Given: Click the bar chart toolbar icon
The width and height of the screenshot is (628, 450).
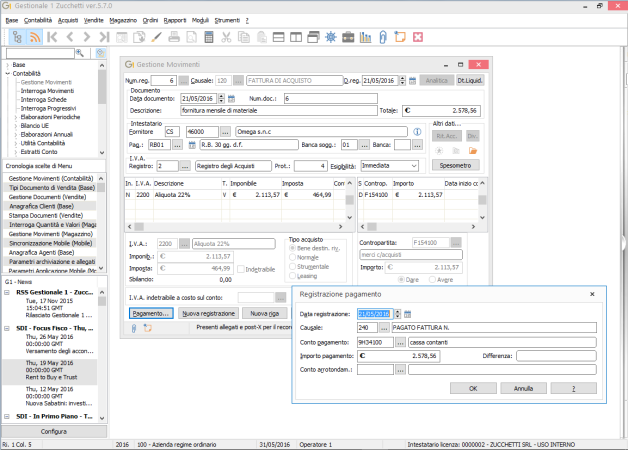Looking at the screenshot, I should pos(365,37).
